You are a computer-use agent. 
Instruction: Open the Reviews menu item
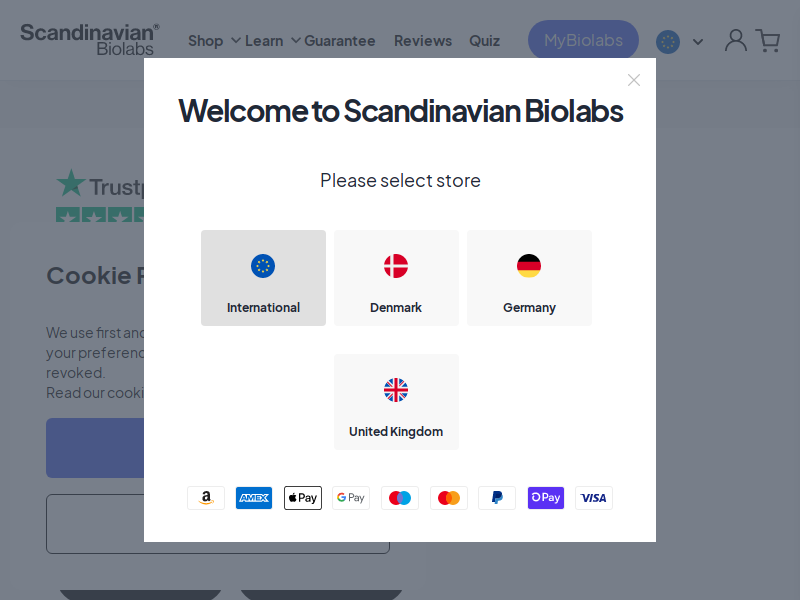click(x=423, y=41)
